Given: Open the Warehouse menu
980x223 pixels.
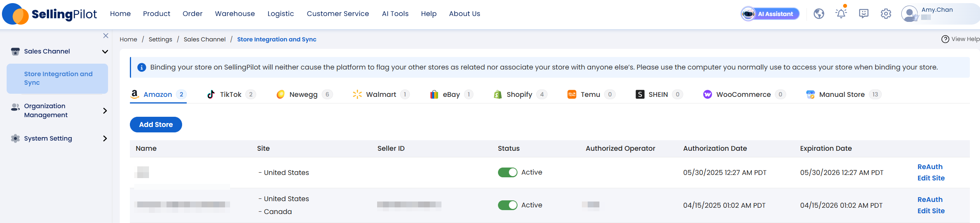Looking at the screenshot, I should click(235, 14).
